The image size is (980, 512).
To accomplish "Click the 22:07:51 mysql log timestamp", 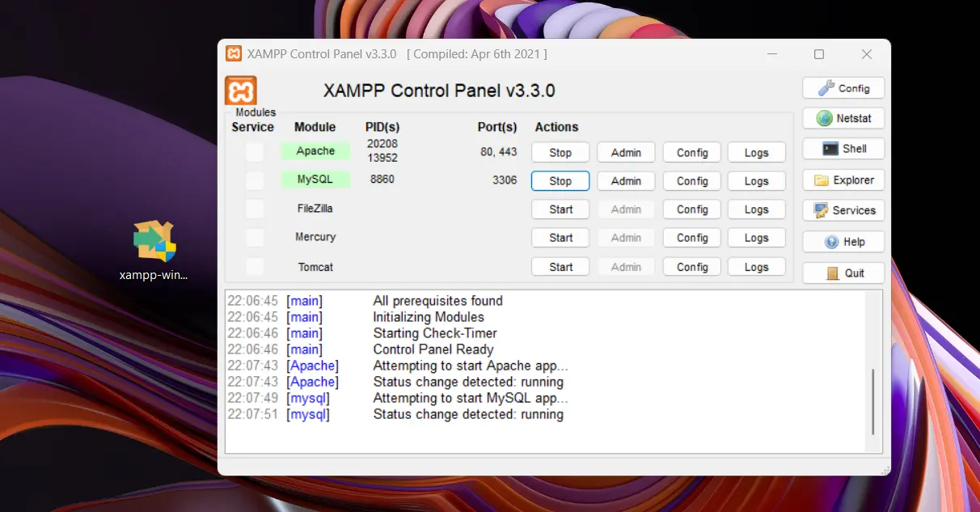I will [x=252, y=414].
